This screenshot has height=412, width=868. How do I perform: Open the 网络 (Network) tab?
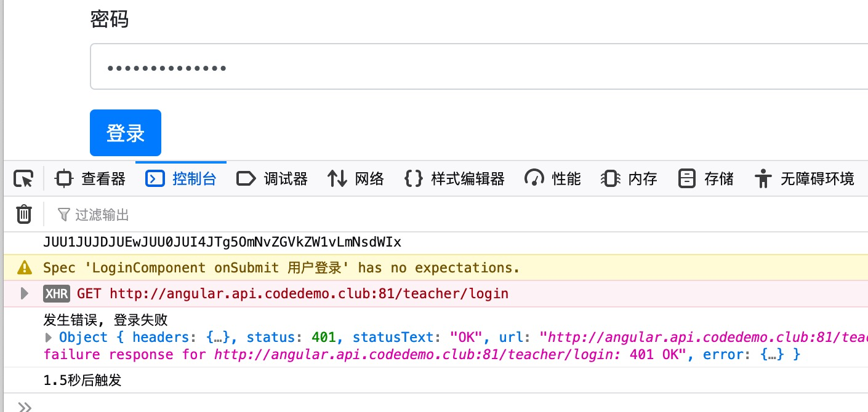356,179
